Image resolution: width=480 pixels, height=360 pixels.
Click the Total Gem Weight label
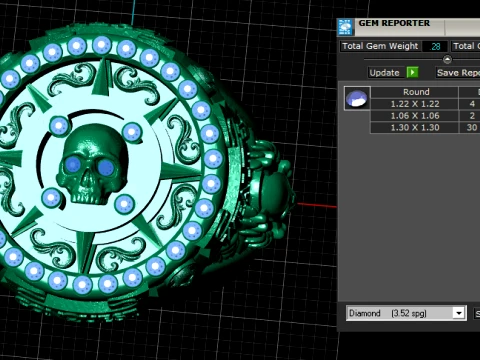point(380,46)
